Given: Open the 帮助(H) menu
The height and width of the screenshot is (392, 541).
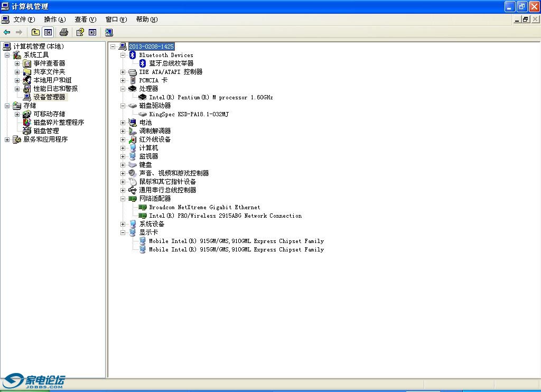Looking at the screenshot, I should point(147,20).
